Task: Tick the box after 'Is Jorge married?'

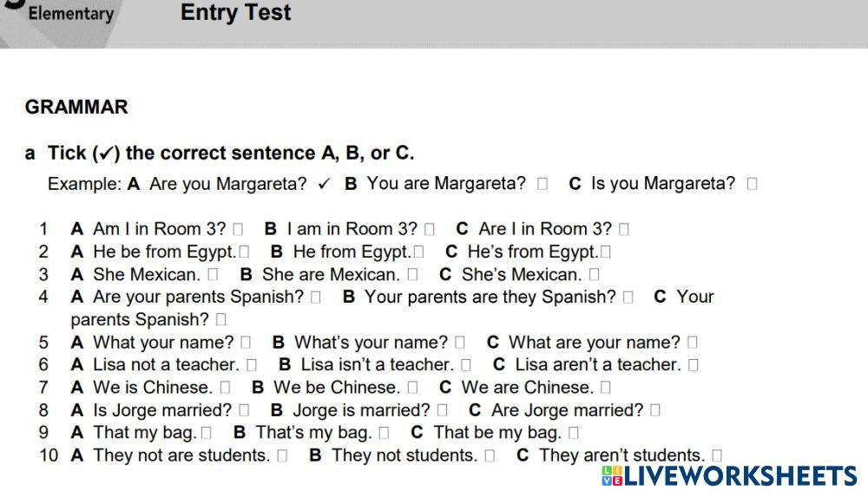Action: (244, 410)
